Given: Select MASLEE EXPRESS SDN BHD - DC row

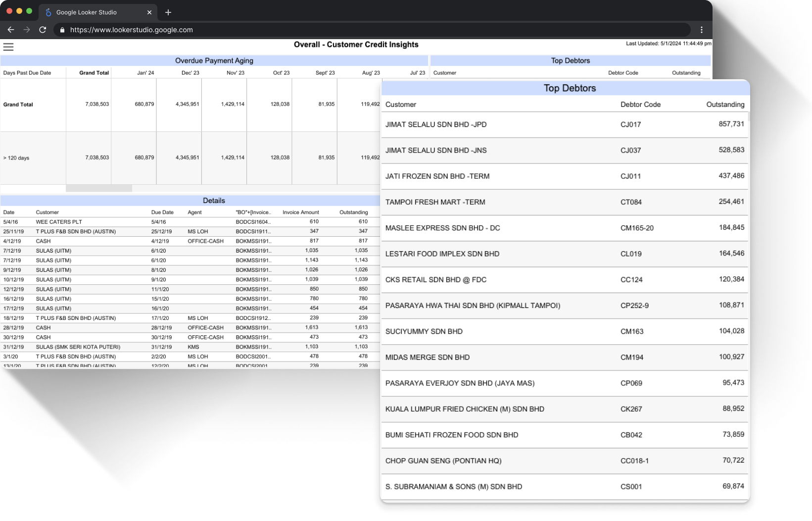Looking at the screenshot, I should coord(564,228).
